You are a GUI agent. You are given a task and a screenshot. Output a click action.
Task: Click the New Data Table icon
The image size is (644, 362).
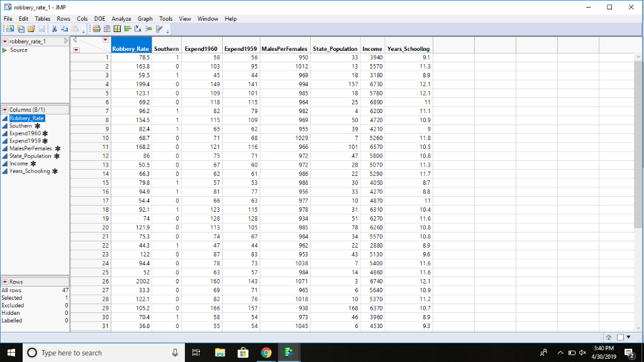pos(10,29)
